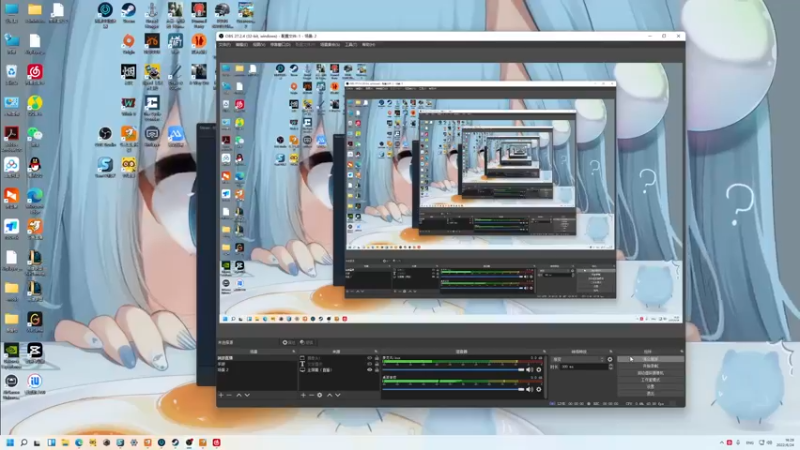Open Steam shortcut on the desktop
The width and height of the screenshot is (800, 450).
click(x=129, y=11)
